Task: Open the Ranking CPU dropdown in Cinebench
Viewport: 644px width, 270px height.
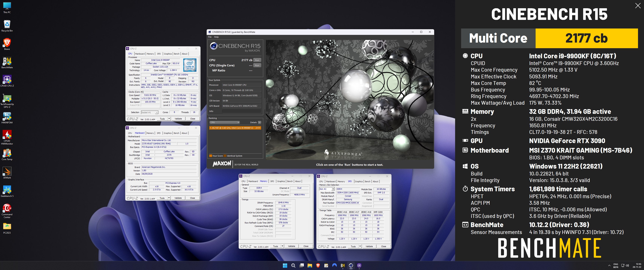Action: coord(224,122)
